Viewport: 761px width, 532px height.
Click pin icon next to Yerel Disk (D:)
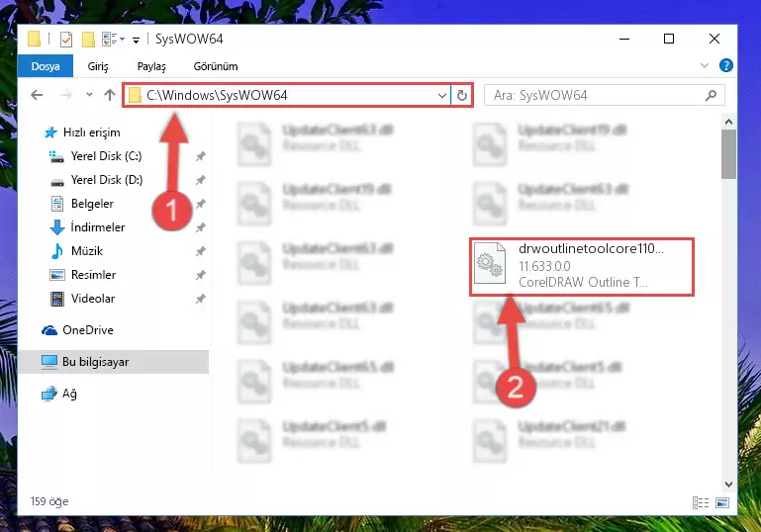(201, 180)
